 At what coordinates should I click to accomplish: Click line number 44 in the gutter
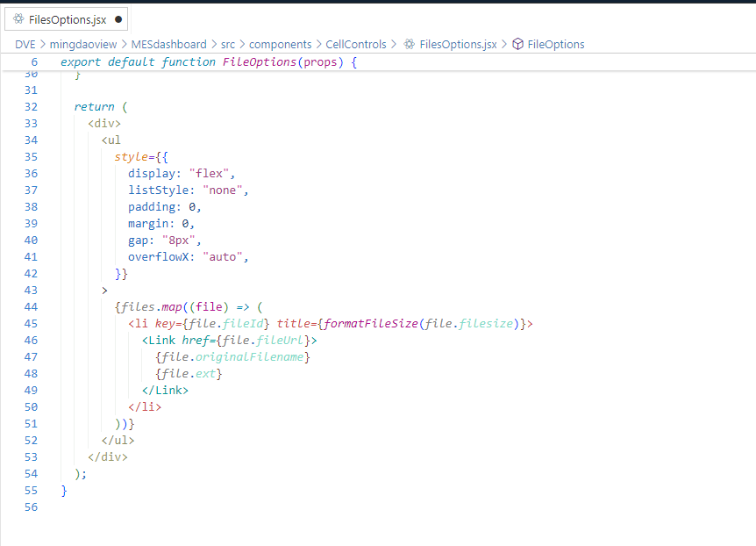pos(31,307)
